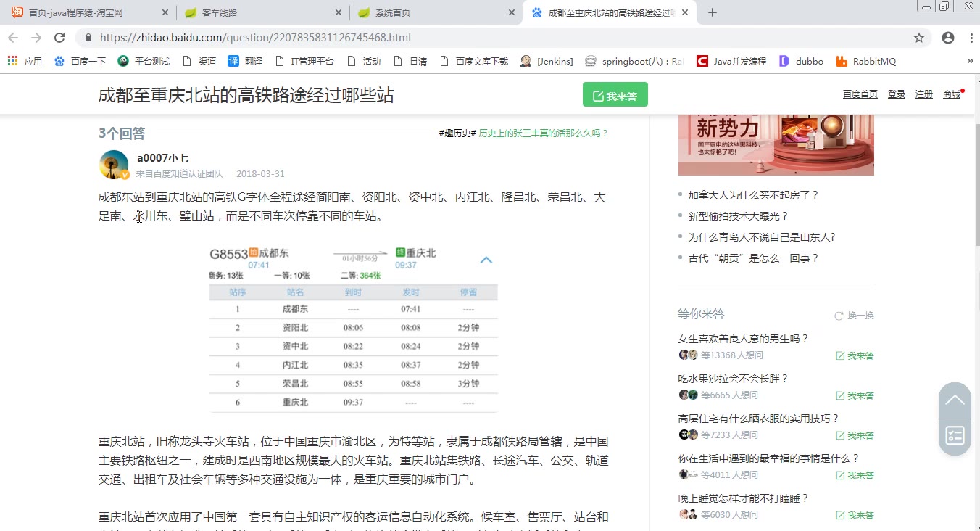Click the 注册 link
980x531 pixels.
pos(924,94)
